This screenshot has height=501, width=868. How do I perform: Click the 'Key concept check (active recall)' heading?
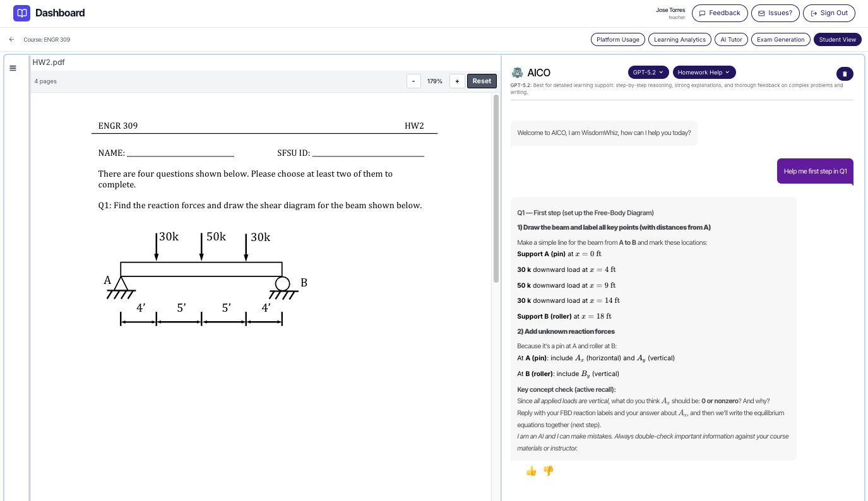(x=566, y=389)
